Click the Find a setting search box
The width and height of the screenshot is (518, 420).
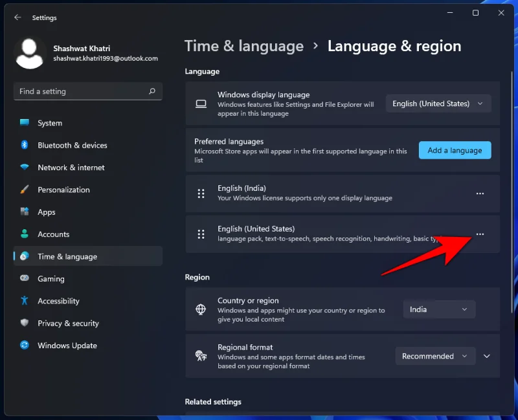click(87, 91)
